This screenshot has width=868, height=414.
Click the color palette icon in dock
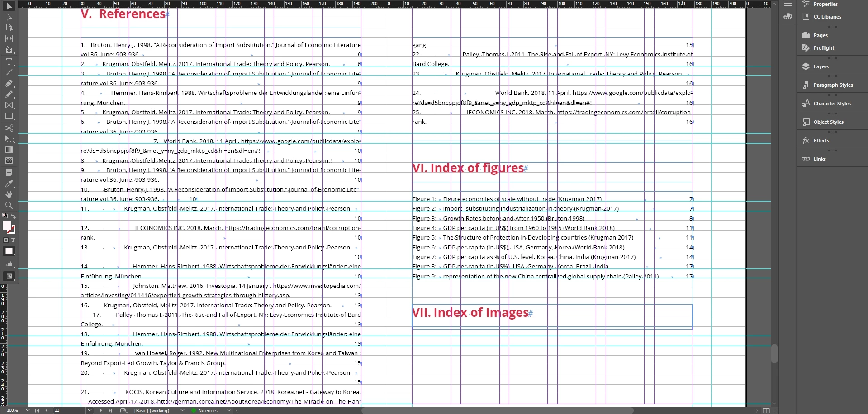[x=787, y=17]
